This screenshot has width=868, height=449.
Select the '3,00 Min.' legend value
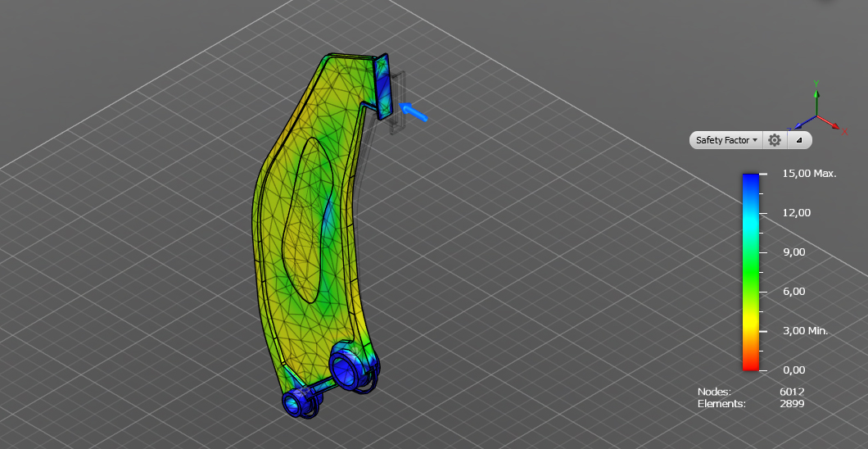(x=805, y=331)
